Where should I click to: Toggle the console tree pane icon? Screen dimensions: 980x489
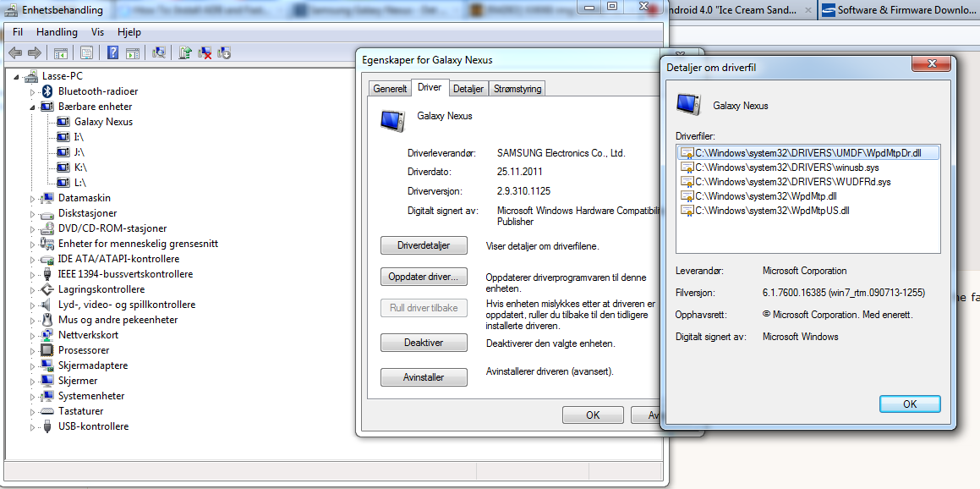click(61, 53)
